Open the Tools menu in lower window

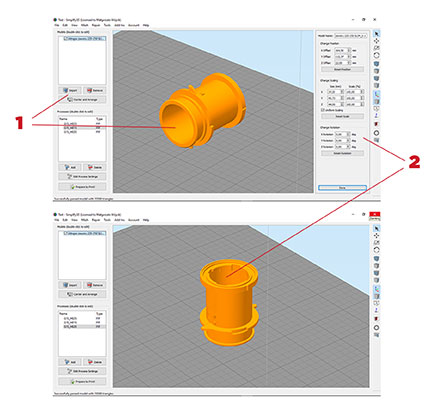click(107, 220)
